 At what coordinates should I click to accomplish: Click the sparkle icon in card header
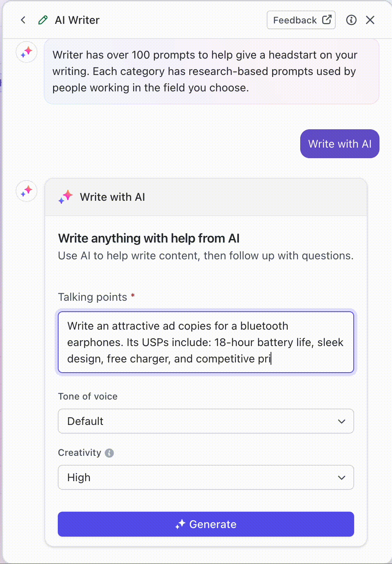(66, 197)
